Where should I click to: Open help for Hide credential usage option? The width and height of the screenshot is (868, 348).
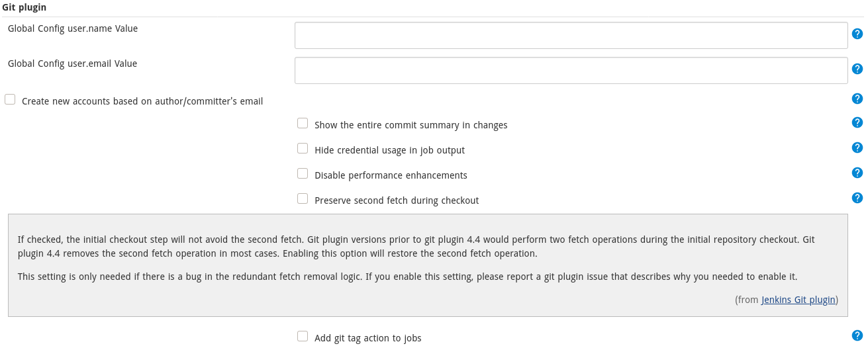pyautogui.click(x=857, y=148)
